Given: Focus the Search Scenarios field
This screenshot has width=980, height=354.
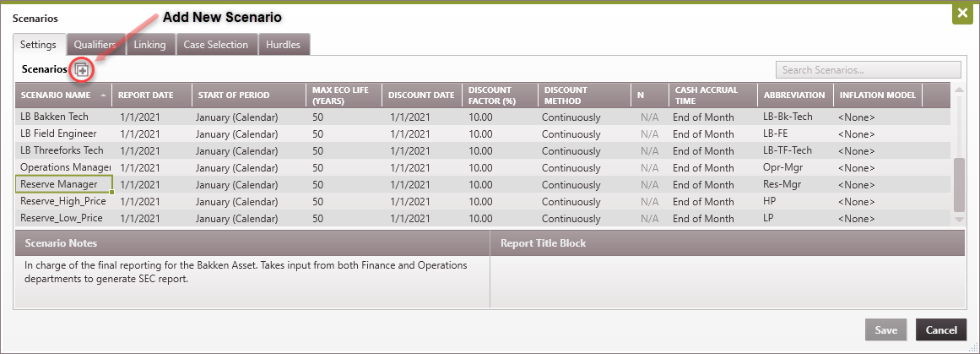Looking at the screenshot, I should tap(868, 70).
